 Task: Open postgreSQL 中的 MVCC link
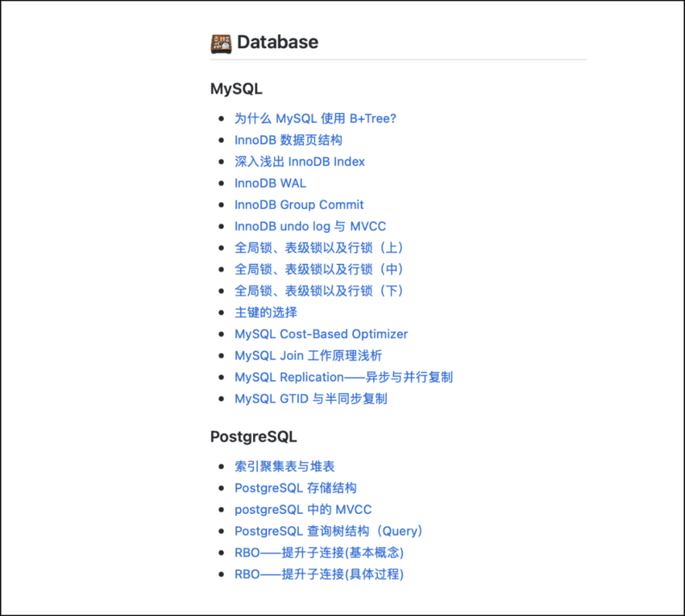303,510
